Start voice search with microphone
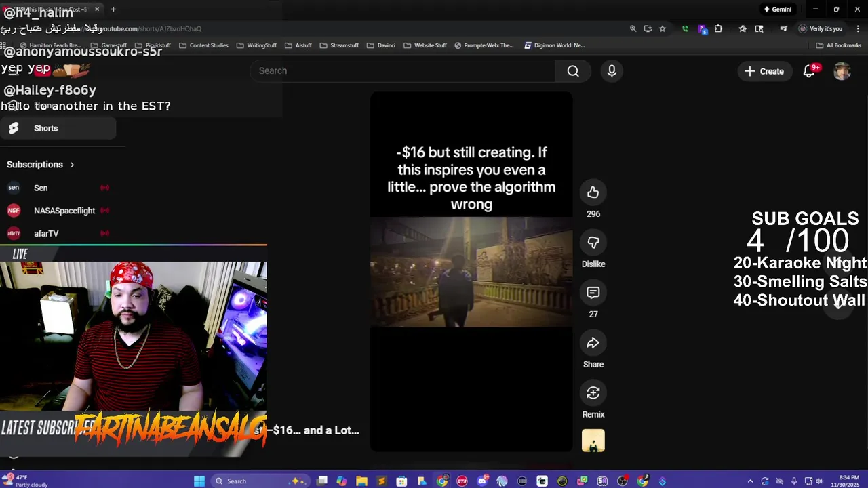 pyautogui.click(x=612, y=71)
